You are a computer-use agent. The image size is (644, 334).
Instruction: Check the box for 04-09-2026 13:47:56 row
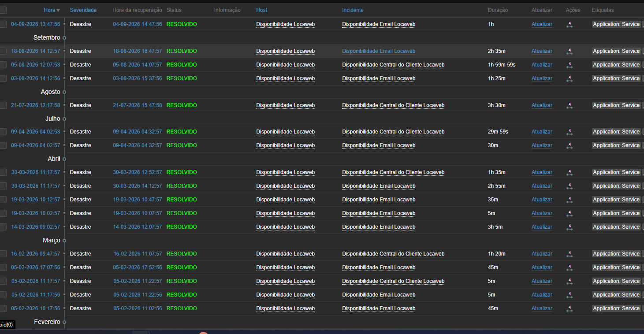[x=3, y=24]
